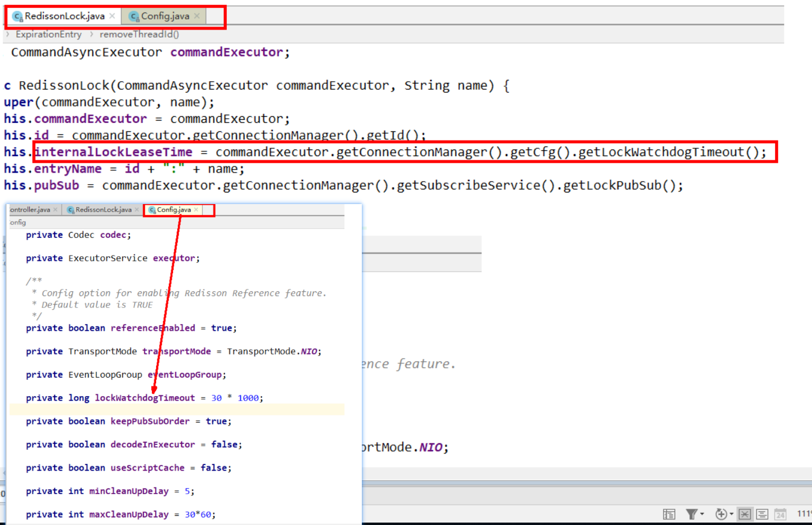Click the class icon on top Config.java tab

coord(134,16)
